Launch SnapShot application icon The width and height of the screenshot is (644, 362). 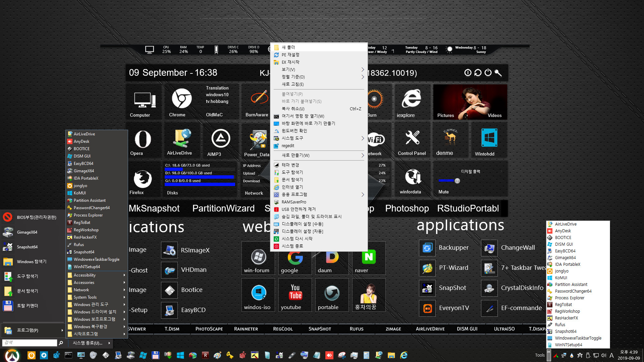pos(427,288)
